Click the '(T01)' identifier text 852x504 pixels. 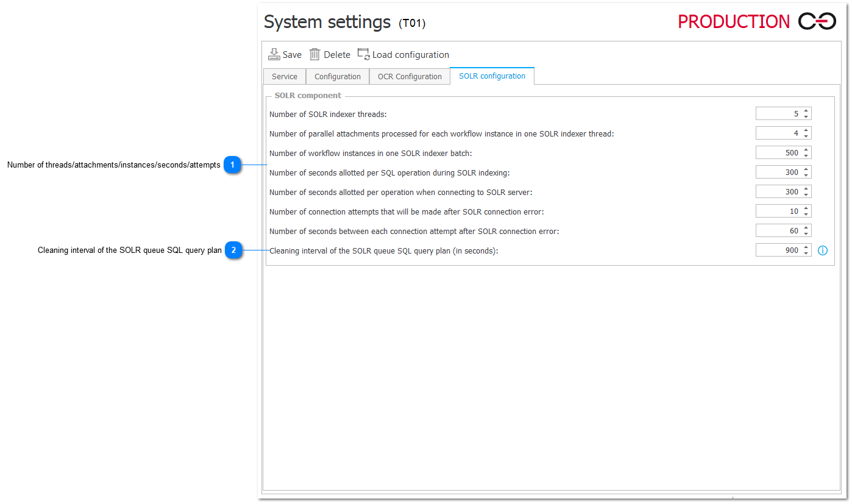click(412, 24)
